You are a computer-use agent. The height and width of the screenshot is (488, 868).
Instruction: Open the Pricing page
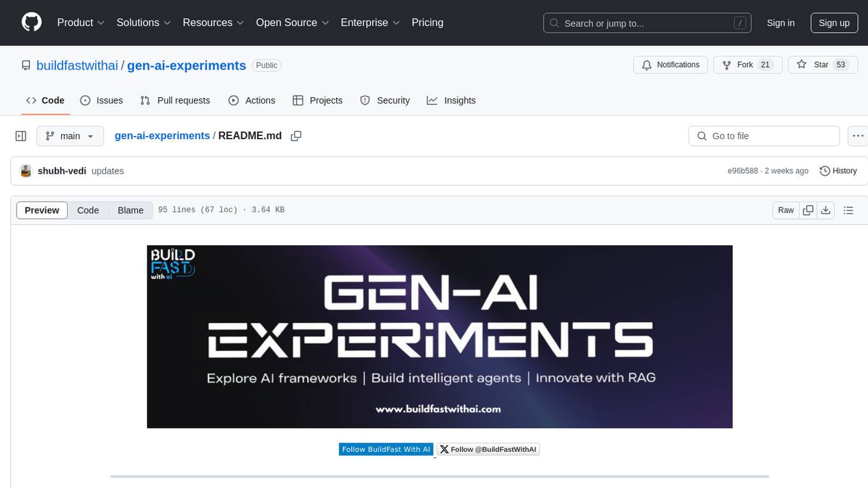coord(428,22)
